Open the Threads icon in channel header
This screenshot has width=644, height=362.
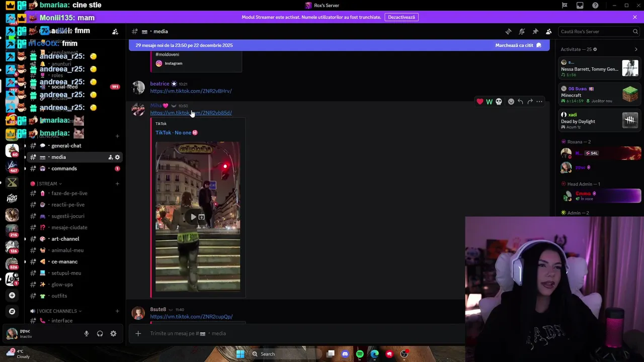[508, 32]
